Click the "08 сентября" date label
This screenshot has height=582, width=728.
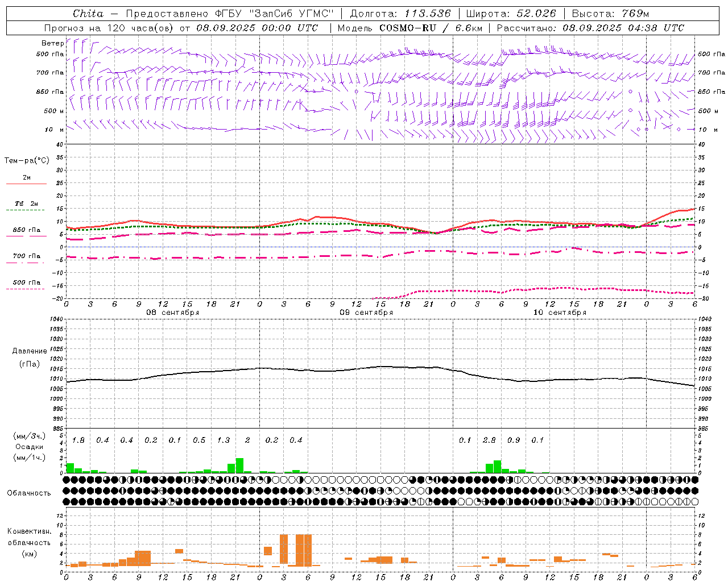[173, 313]
